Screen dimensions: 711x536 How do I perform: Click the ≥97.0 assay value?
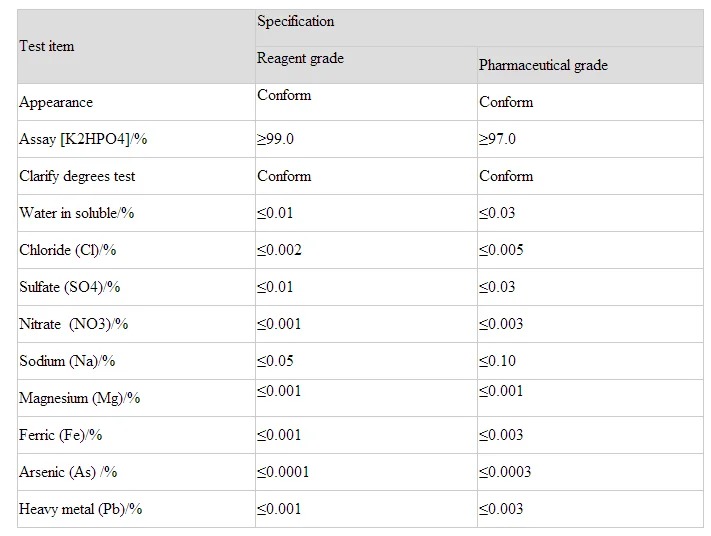[498, 139]
